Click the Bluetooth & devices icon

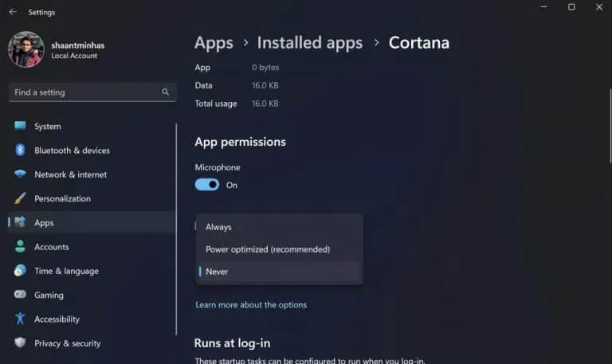(x=20, y=150)
